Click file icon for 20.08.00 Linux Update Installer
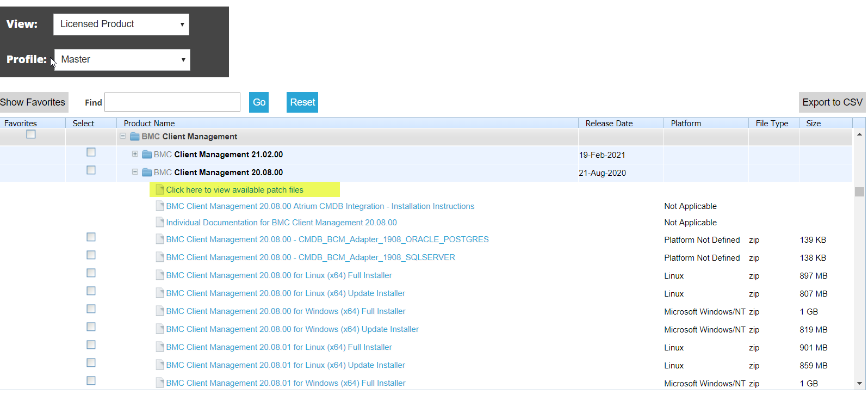 pos(160,293)
